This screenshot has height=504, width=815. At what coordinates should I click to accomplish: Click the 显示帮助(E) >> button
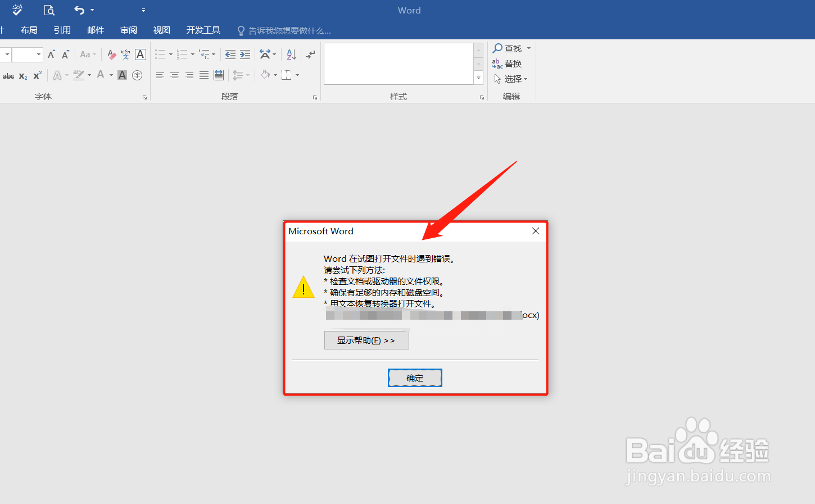click(x=366, y=340)
